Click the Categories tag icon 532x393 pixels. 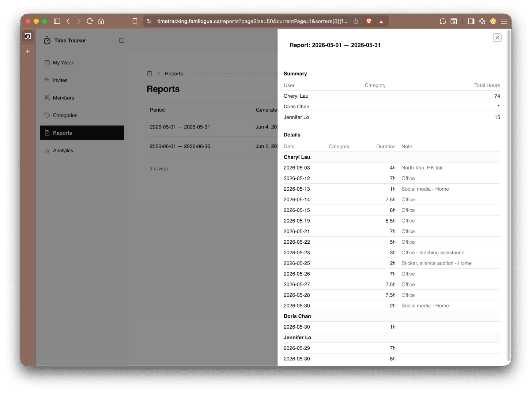pos(47,115)
